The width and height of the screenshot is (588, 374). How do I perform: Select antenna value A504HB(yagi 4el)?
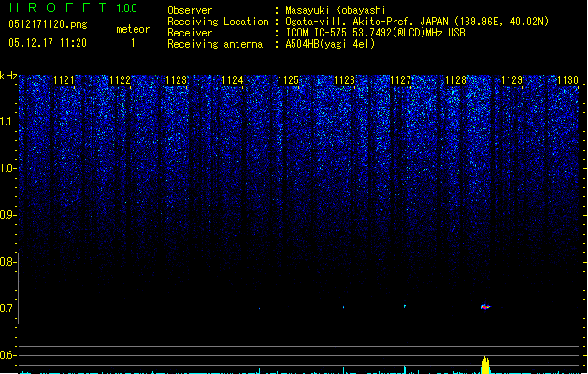click(x=330, y=44)
